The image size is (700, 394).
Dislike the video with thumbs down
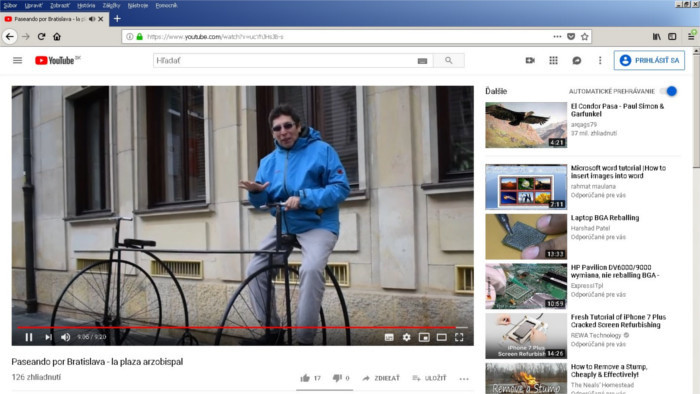[x=341, y=378]
